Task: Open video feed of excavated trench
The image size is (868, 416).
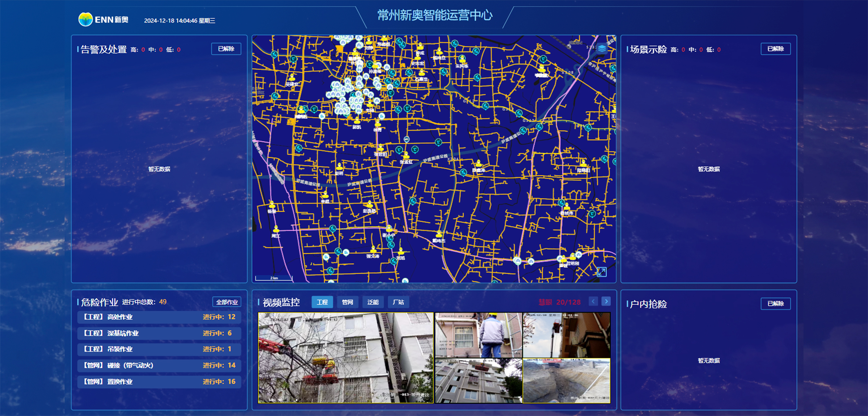Action: click(567, 381)
